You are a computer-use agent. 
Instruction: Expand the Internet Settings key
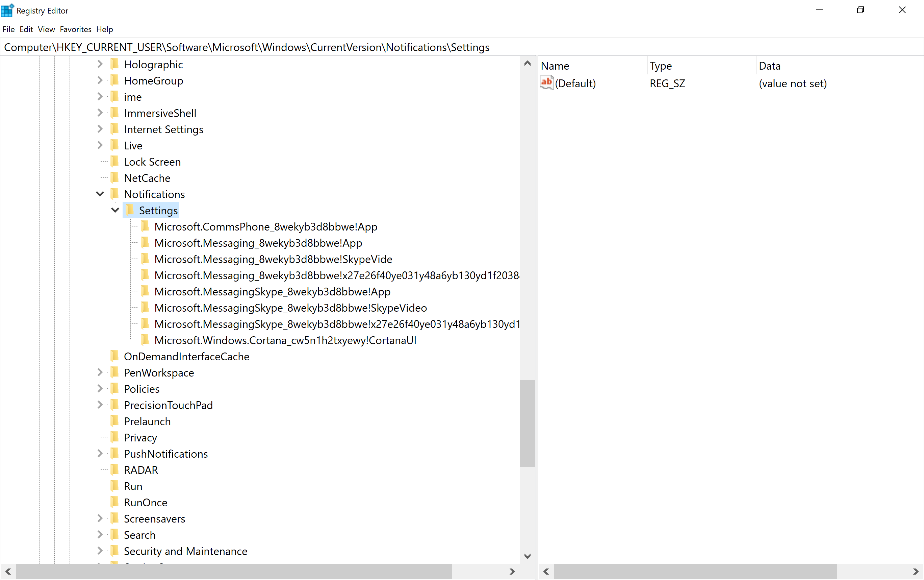click(x=100, y=129)
